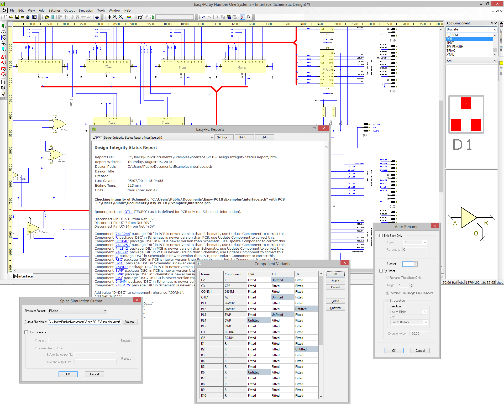The image size is (504, 420).
Task: Open the Output menu
Action: (x=69, y=10)
